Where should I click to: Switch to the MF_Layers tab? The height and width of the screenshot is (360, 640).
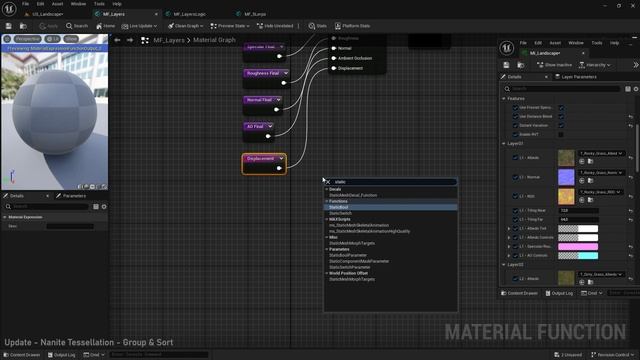113,14
